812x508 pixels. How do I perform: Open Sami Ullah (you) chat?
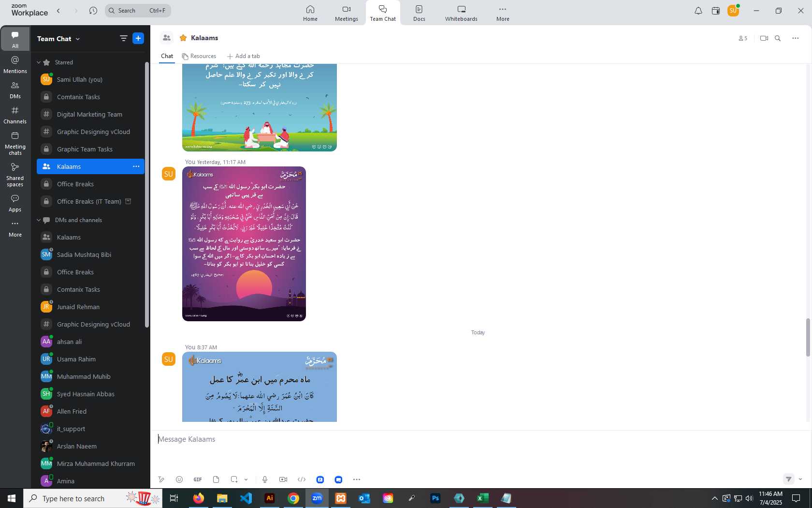click(x=90, y=79)
